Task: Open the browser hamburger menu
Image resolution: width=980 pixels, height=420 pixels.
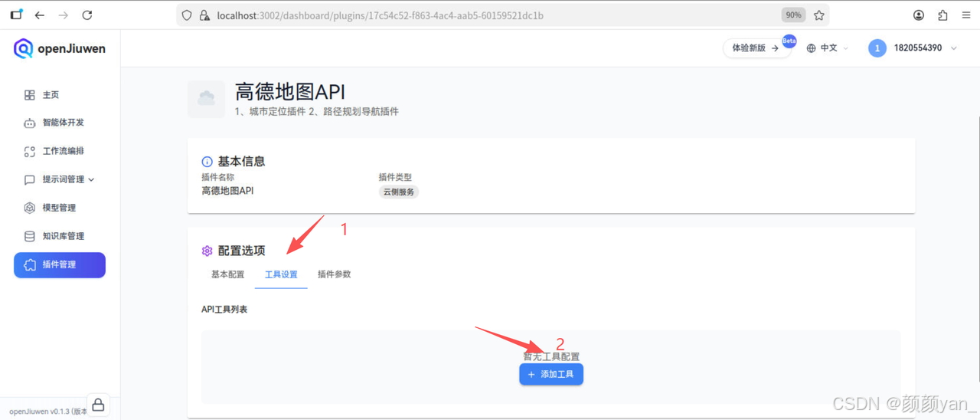Action: tap(966, 15)
